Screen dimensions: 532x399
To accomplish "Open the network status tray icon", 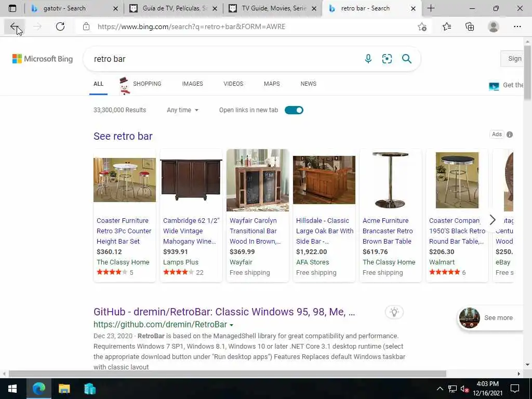I will [453, 389].
